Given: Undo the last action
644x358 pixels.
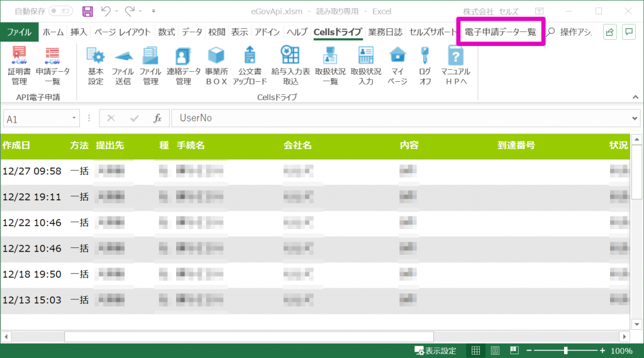Looking at the screenshot, I should point(106,11).
